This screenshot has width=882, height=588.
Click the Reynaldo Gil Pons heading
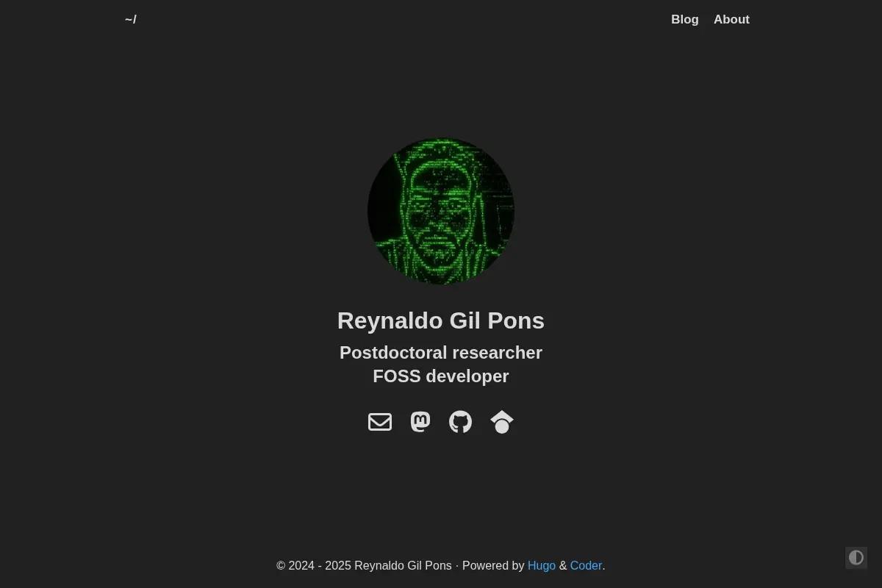click(441, 320)
